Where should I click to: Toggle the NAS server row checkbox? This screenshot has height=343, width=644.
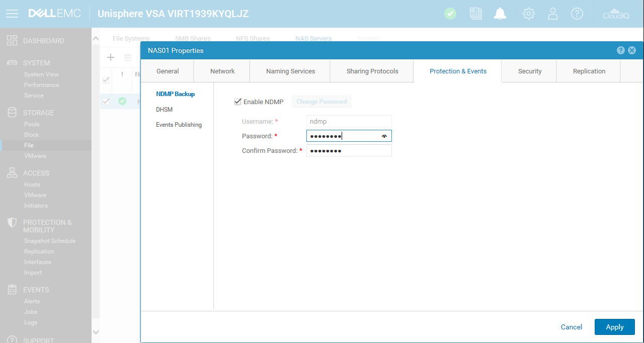[x=106, y=101]
